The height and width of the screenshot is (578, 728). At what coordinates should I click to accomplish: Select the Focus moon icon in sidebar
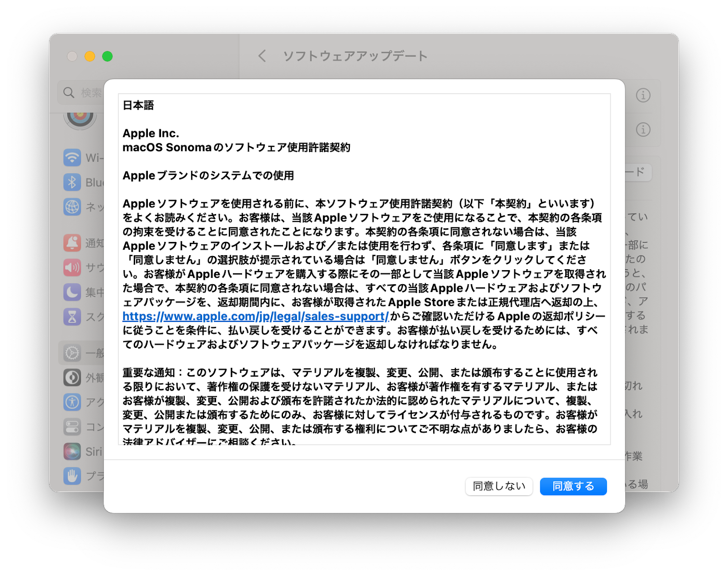coord(72,292)
